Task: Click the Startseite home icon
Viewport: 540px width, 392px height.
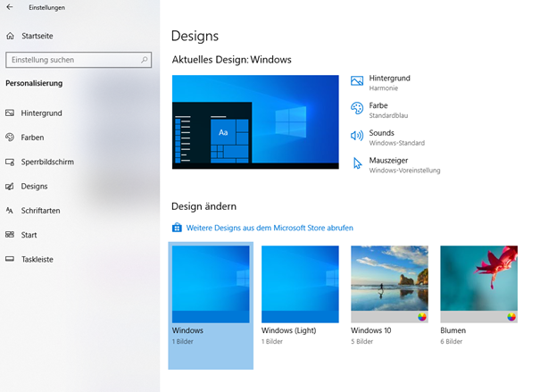Action: (11, 36)
